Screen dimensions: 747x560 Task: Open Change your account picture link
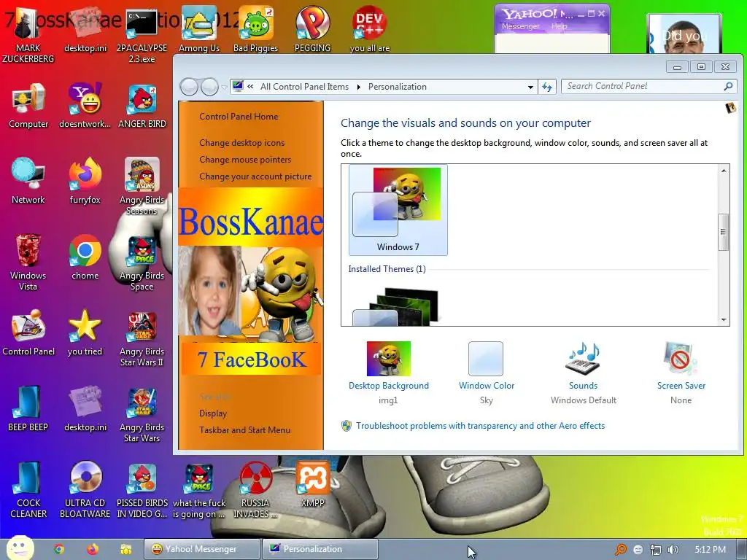tap(255, 176)
